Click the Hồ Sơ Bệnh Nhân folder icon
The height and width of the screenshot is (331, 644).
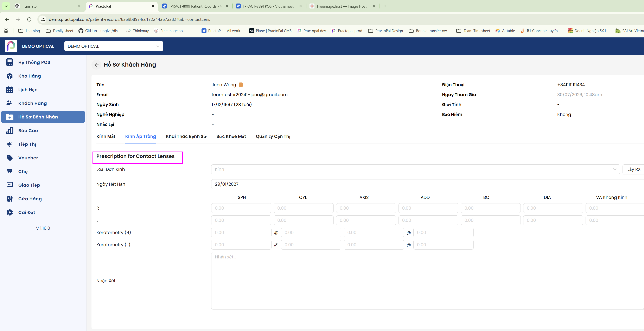[9, 117]
